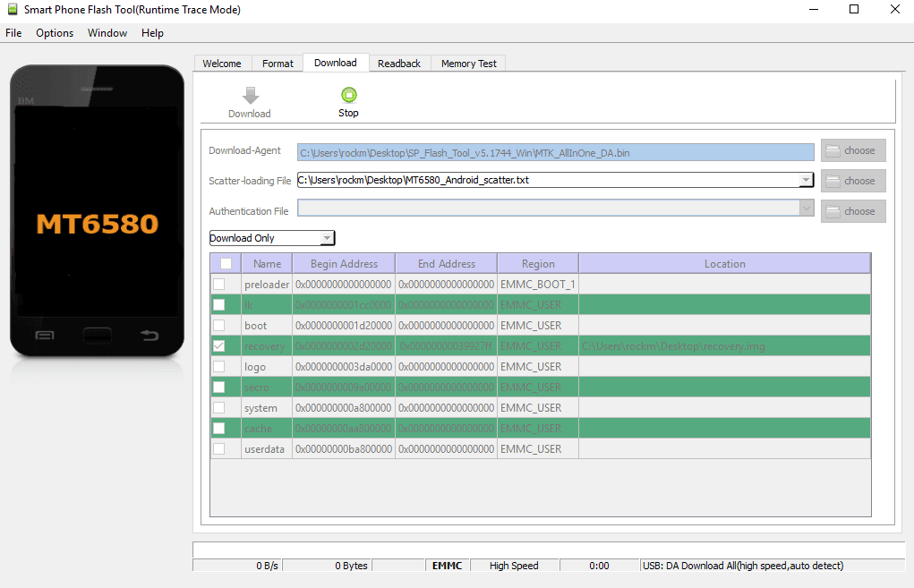This screenshot has height=588, width=914.
Task: Check the preloader partition checkbox
Action: point(219,285)
